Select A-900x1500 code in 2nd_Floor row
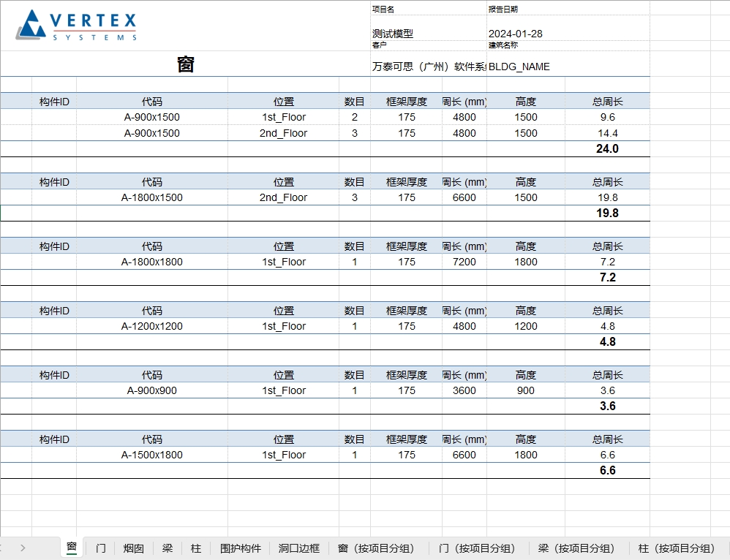The height and width of the screenshot is (560, 730). (x=151, y=133)
